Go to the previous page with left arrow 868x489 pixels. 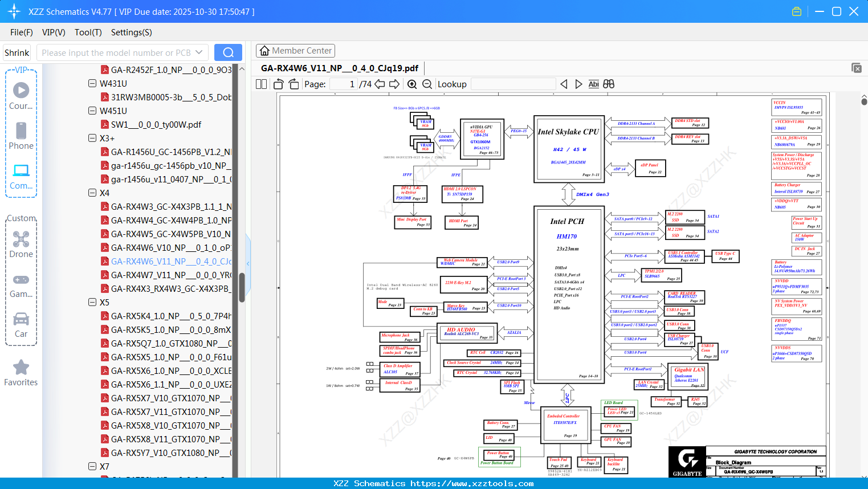point(380,84)
